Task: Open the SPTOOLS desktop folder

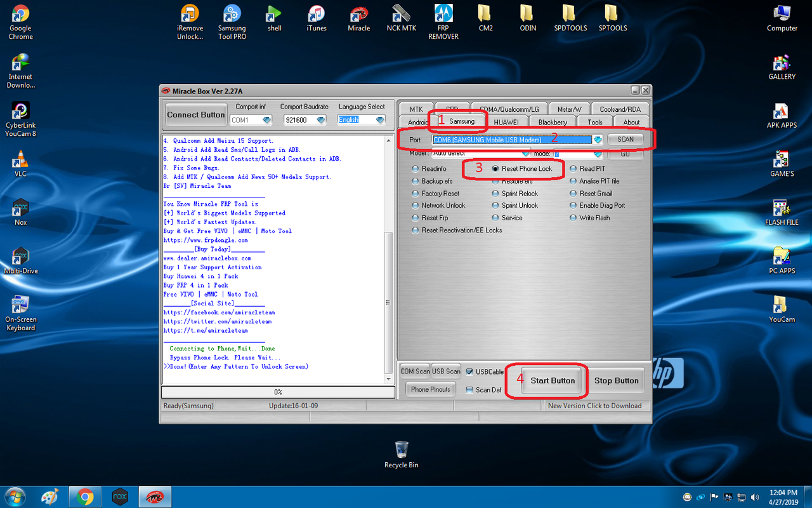Action: pos(612,18)
